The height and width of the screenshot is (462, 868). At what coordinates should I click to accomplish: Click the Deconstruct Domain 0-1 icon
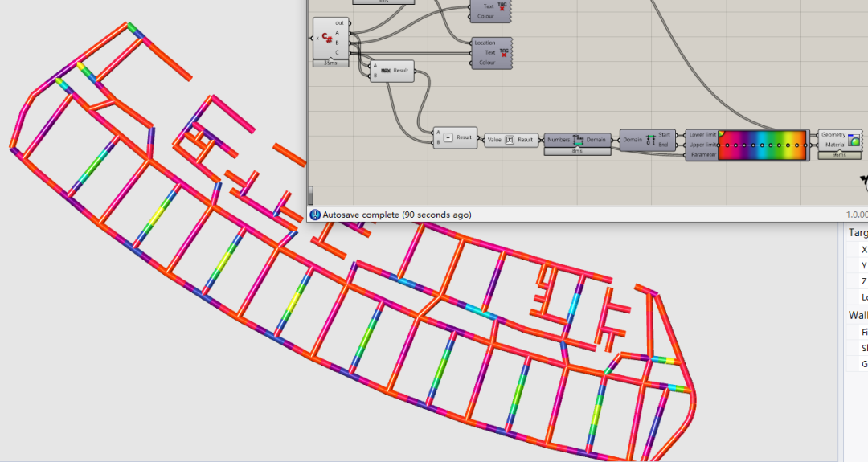650,140
